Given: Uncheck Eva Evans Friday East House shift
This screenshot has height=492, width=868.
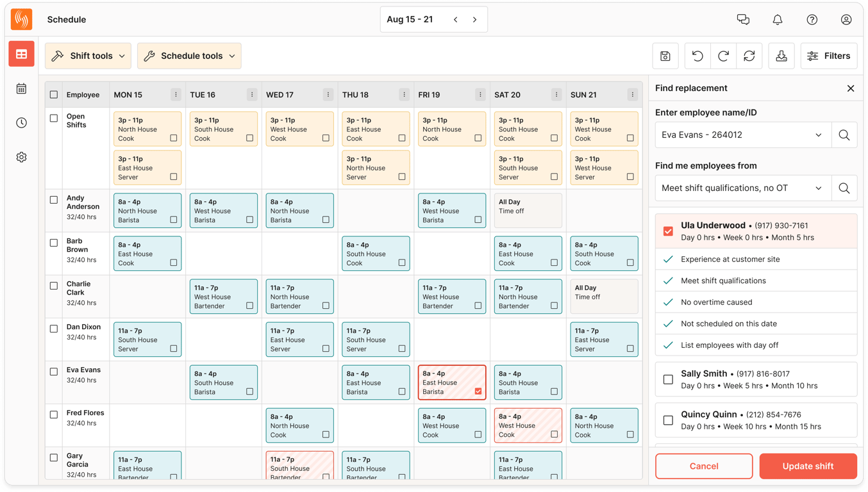Looking at the screenshot, I should pos(478,391).
